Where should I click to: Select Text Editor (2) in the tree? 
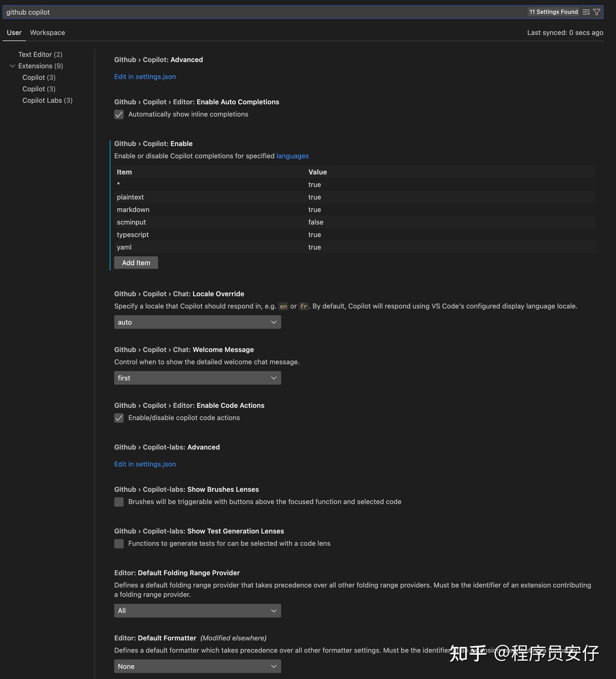[x=40, y=54]
